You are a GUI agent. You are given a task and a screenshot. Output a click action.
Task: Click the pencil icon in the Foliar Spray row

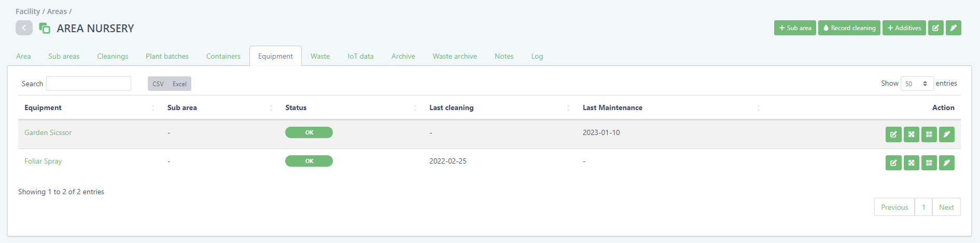pos(946,163)
